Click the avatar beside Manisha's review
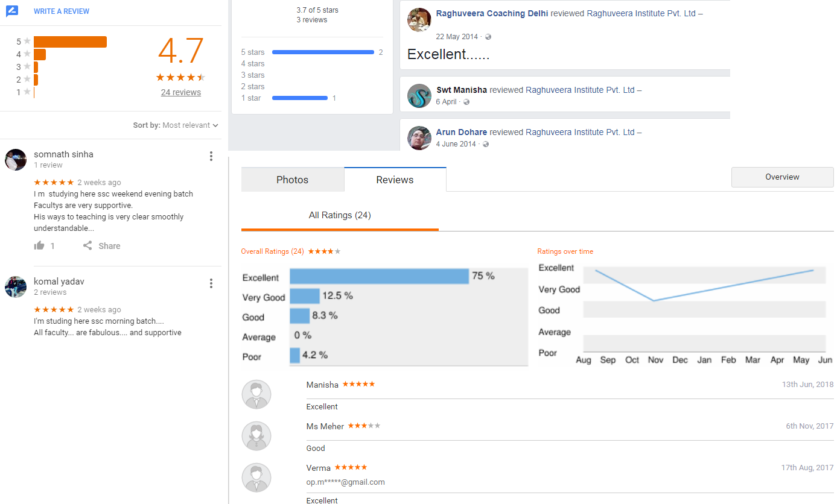Viewport: 840px width, 504px height. [x=256, y=395]
